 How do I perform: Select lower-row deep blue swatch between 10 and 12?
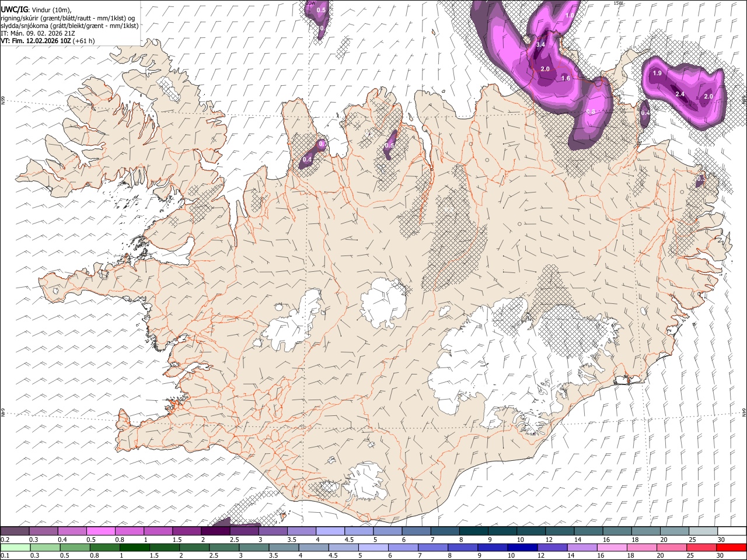pyautogui.click(x=522, y=547)
